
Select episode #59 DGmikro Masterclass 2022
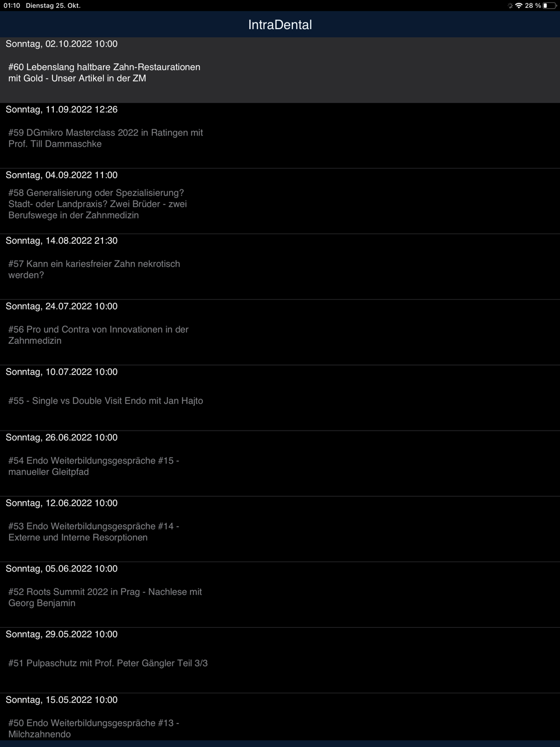105,138
